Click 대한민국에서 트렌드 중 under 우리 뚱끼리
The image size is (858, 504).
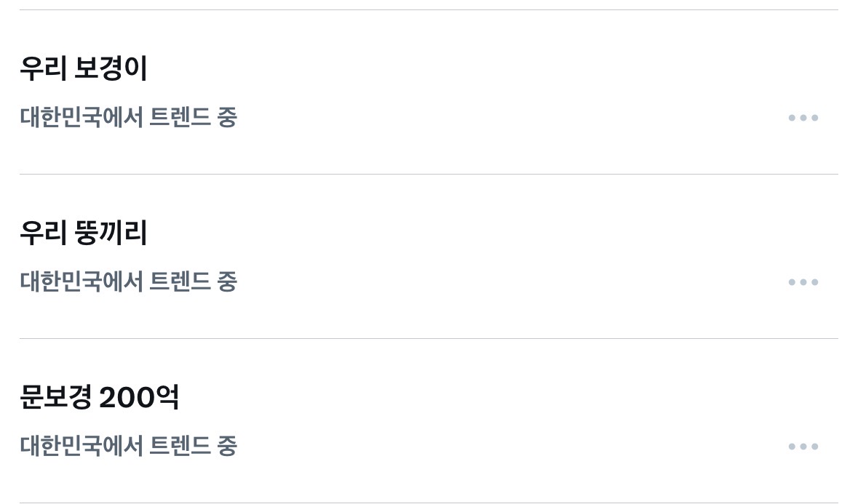(x=128, y=282)
